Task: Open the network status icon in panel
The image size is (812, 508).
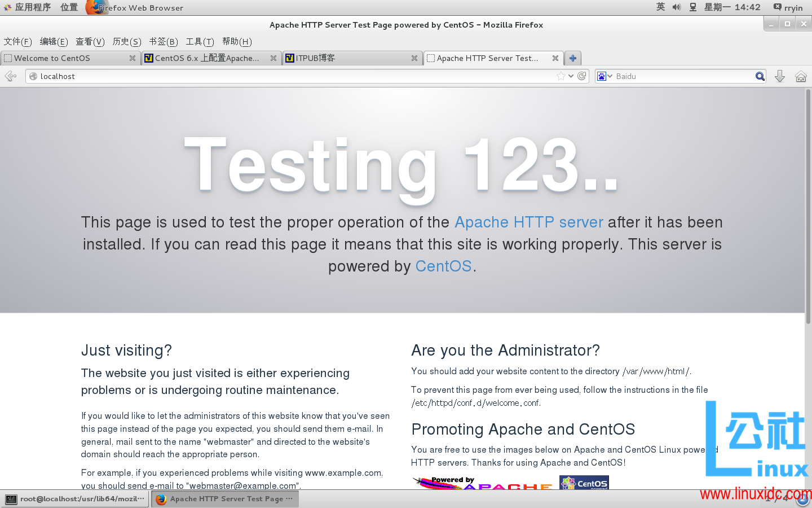Action: (x=693, y=7)
